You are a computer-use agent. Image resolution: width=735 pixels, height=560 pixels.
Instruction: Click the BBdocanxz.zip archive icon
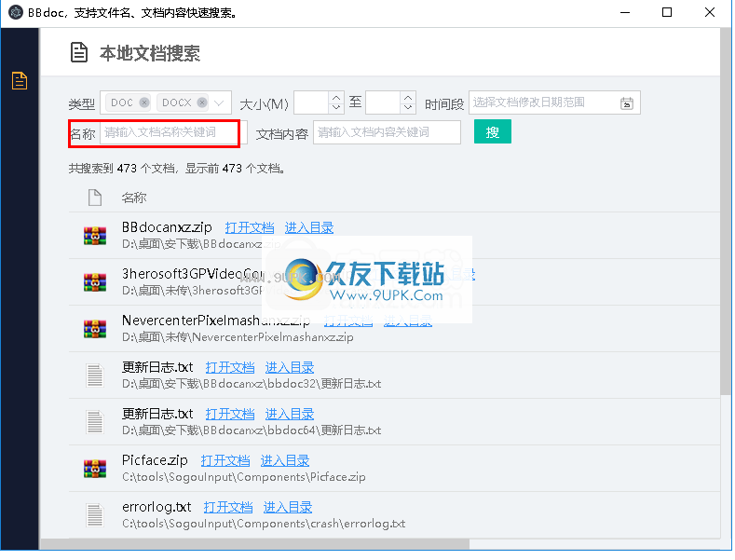click(95, 236)
